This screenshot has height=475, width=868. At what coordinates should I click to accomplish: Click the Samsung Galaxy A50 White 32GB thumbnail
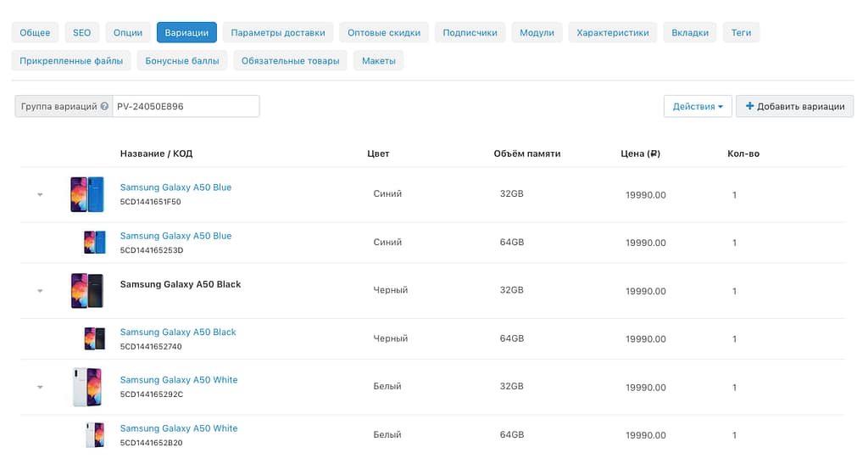[86, 387]
